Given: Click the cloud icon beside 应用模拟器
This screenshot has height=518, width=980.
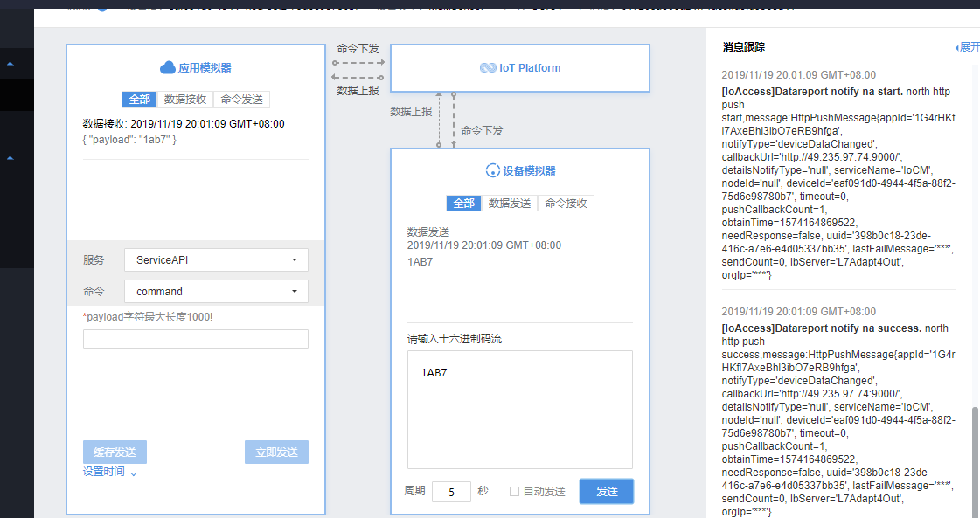Looking at the screenshot, I should (x=168, y=67).
